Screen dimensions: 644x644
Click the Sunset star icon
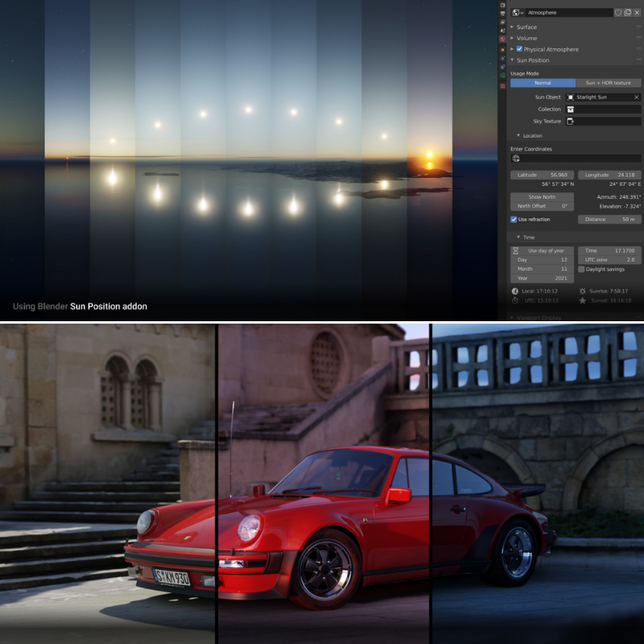tap(582, 300)
